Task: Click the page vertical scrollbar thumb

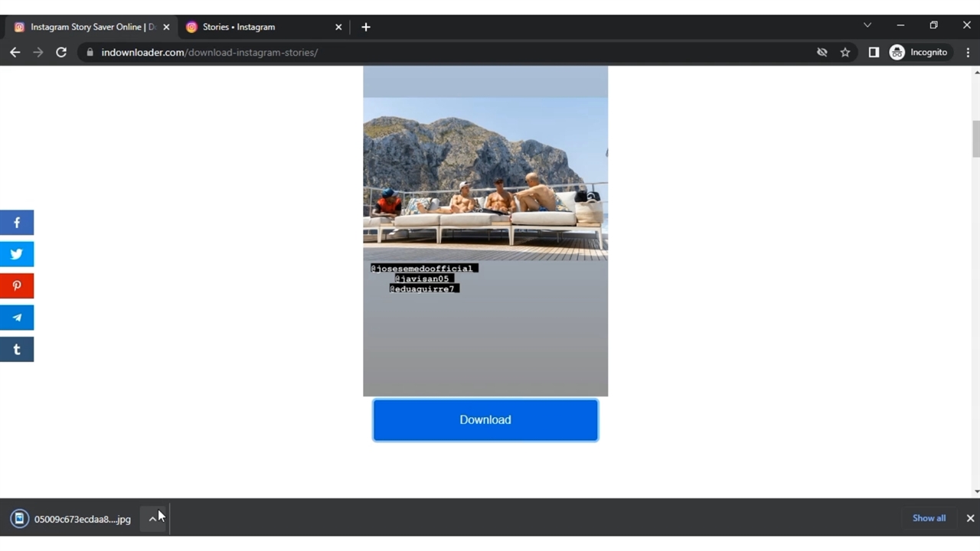Action: (x=975, y=139)
